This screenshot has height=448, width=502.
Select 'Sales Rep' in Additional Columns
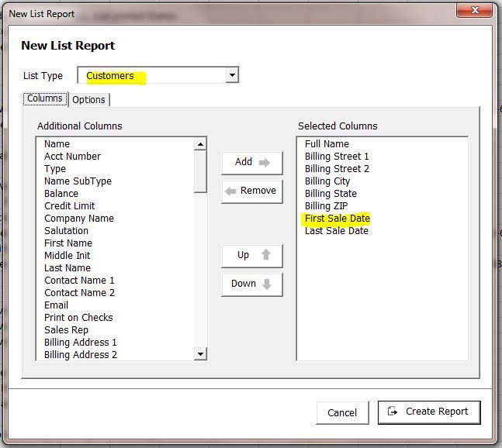pyautogui.click(x=66, y=330)
